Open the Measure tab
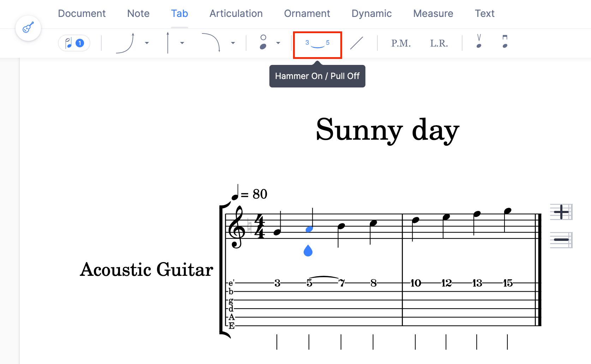This screenshot has height=364, width=591. (x=433, y=13)
